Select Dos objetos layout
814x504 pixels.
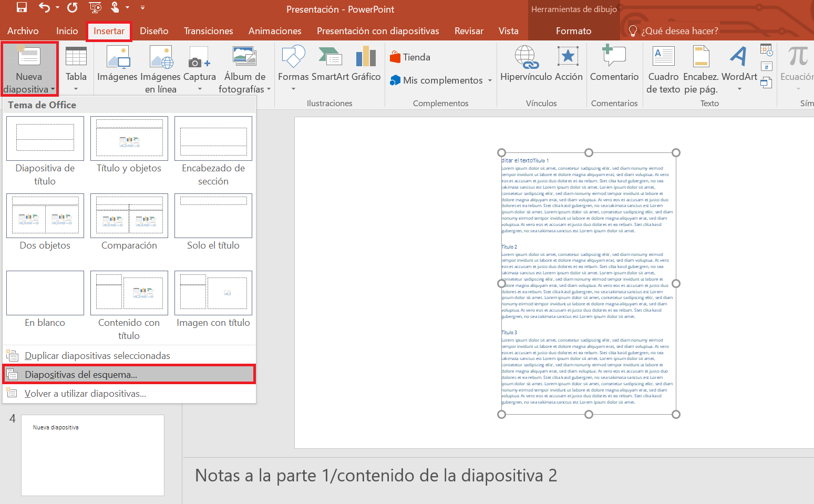tap(45, 222)
